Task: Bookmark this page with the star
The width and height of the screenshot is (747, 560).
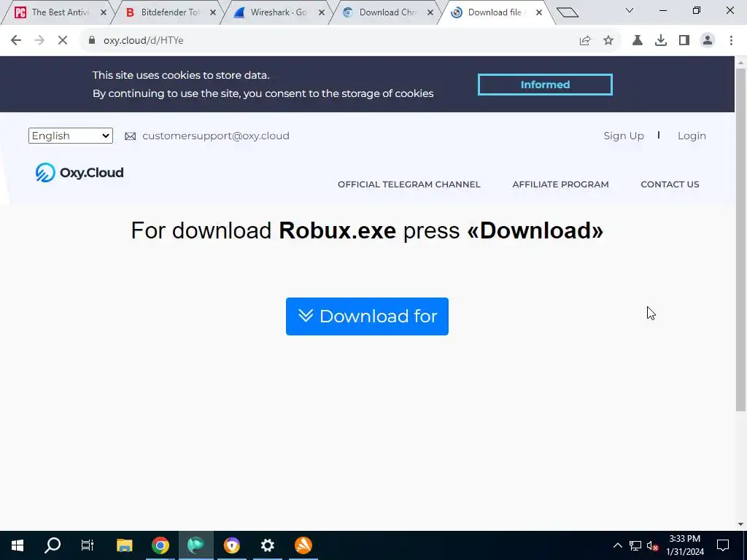Action: tap(608, 41)
